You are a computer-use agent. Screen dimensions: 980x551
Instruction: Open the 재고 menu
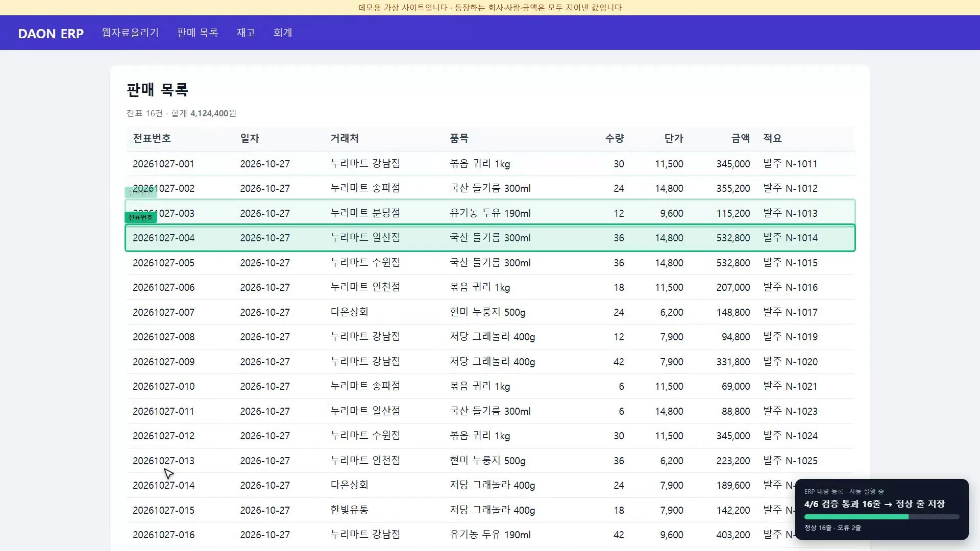tap(246, 33)
